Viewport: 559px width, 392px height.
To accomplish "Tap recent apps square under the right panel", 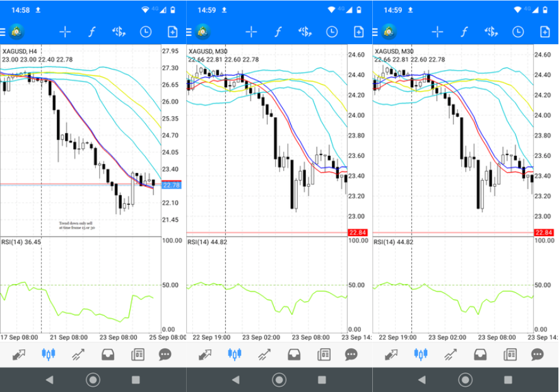I will (508, 379).
